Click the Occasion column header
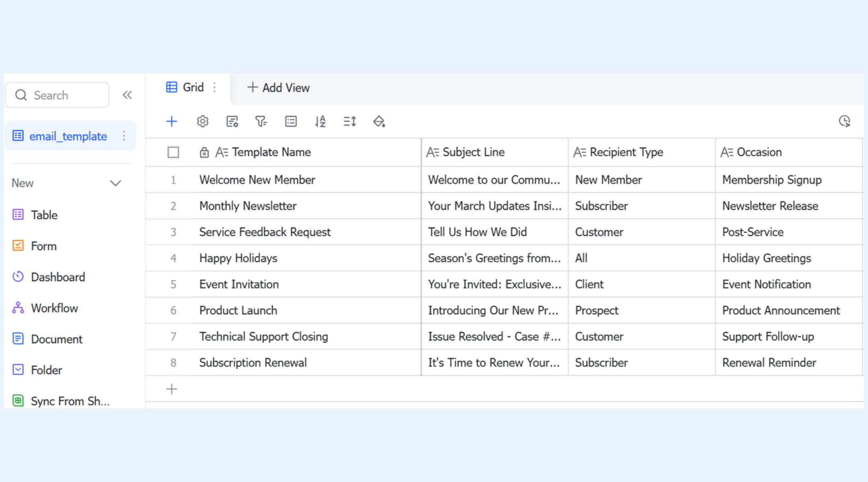 [789, 152]
